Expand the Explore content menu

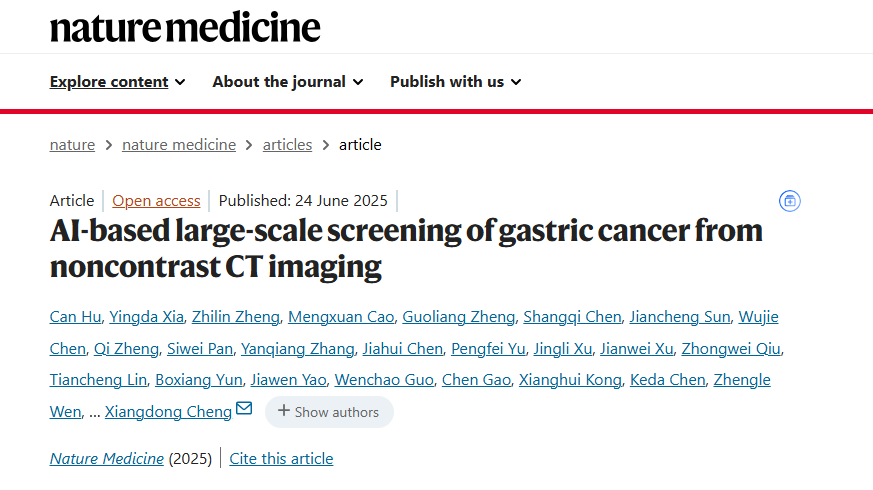(117, 82)
